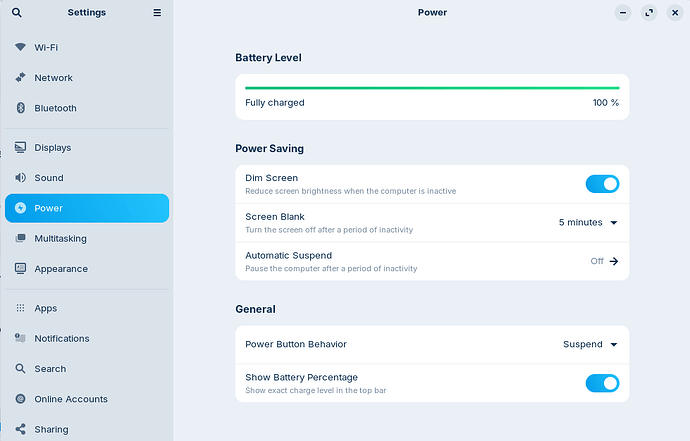The image size is (690, 441).
Task: Click the Sound speaker icon
Action: pyautogui.click(x=20, y=178)
